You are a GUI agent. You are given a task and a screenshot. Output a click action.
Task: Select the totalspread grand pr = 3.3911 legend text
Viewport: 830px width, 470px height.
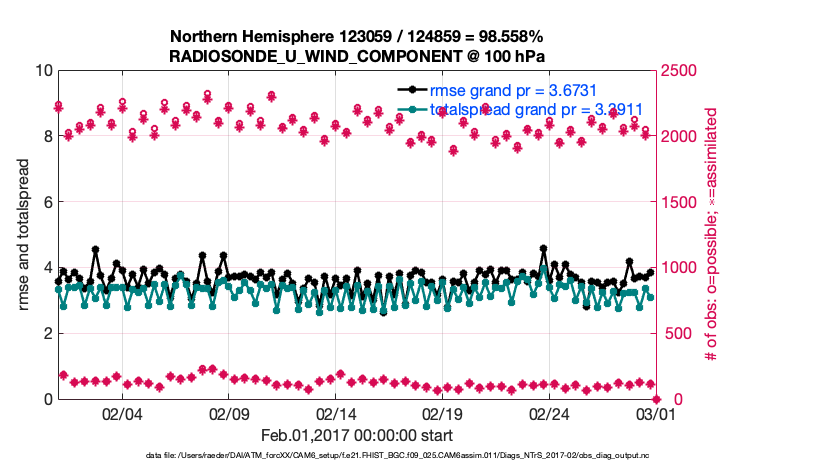[x=536, y=109]
